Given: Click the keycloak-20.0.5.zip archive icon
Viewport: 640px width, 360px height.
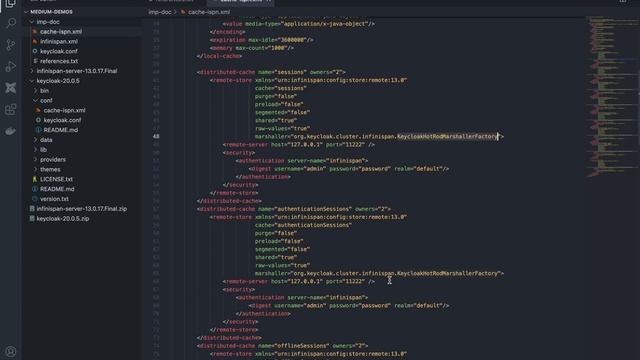Looking at the screenshot, I should [32, 218].
